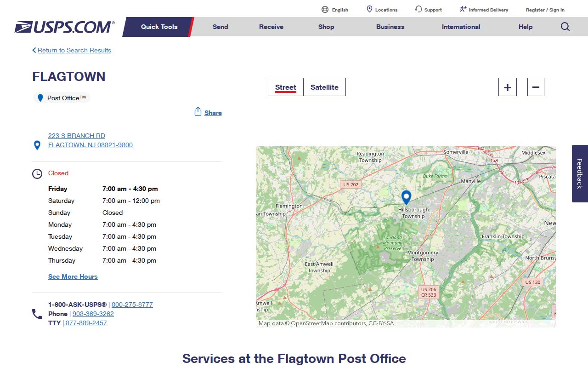Click English language text link
This screenshot has height=368, width=588.
[340, 10]
